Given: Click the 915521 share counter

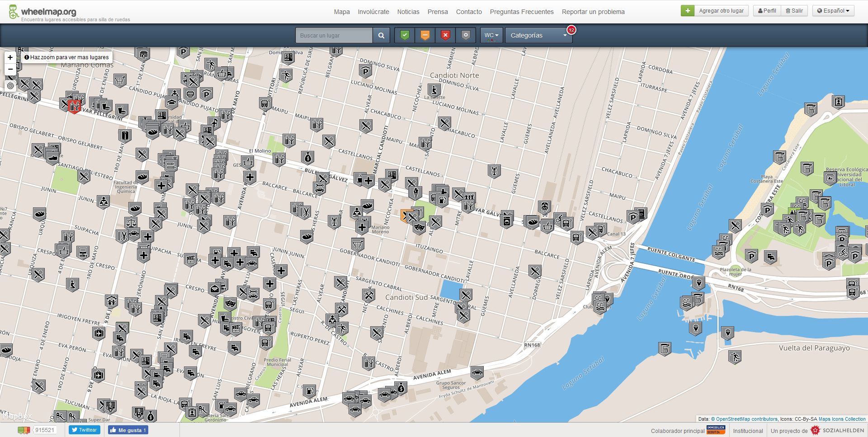Looking at the screenshot, I should [x=45, y=430].
